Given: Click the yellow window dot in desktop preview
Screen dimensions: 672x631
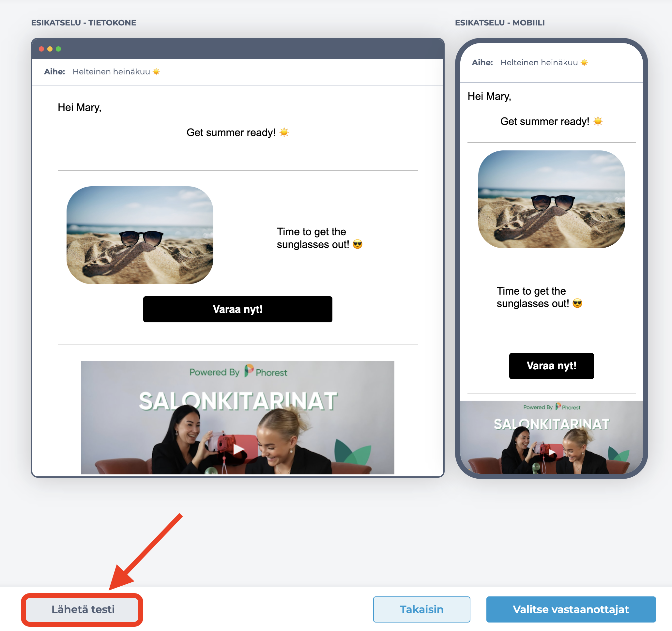Looking at the screenshot, I should 50,49.
